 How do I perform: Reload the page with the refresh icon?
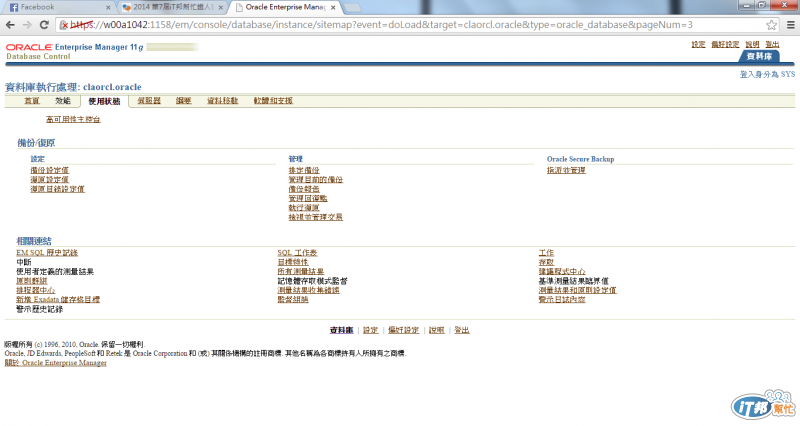[x=44, y=25]
